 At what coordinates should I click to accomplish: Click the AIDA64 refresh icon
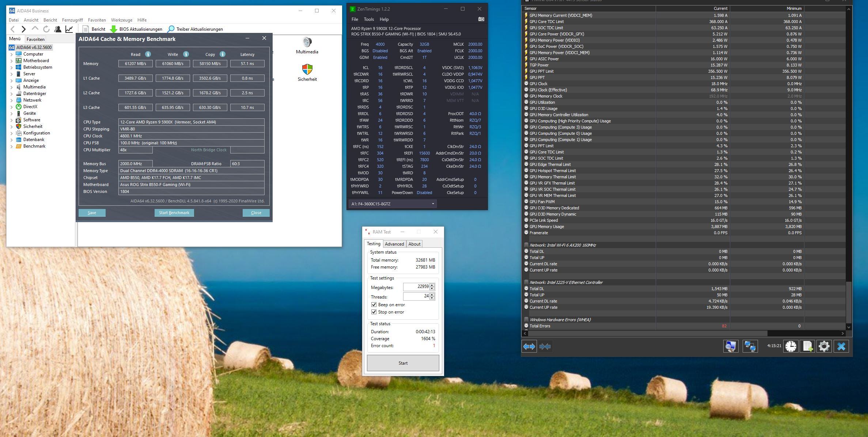click(46, 29)
